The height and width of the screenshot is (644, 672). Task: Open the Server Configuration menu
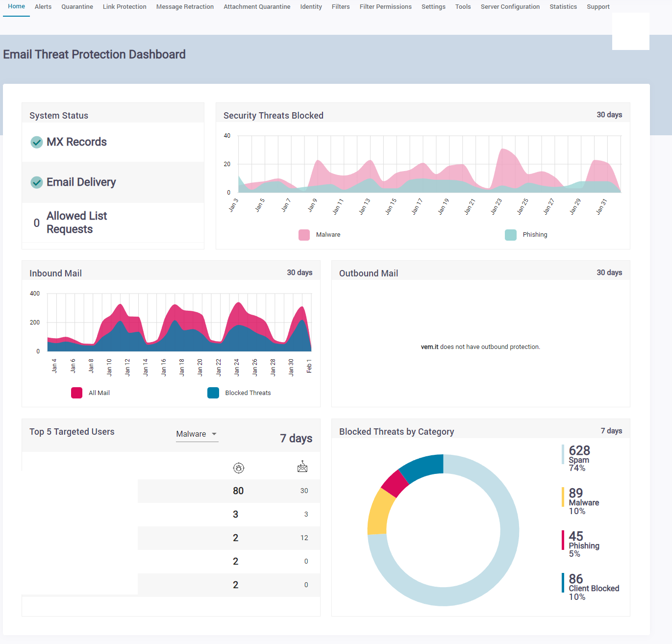[510, 7]
